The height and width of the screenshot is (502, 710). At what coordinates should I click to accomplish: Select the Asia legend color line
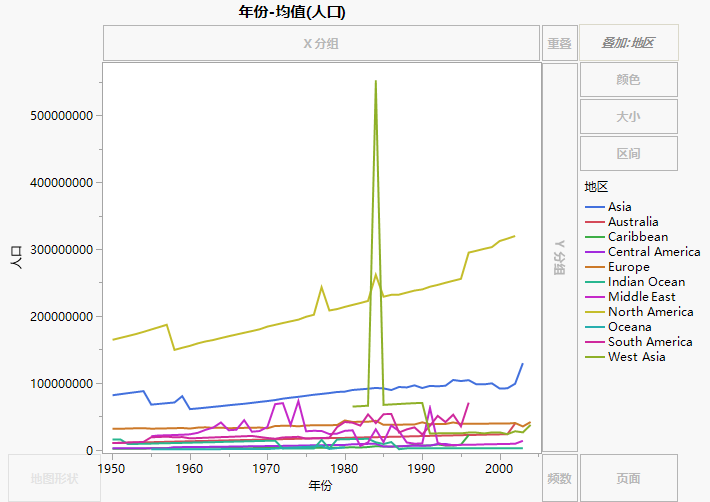click(595, 207)
